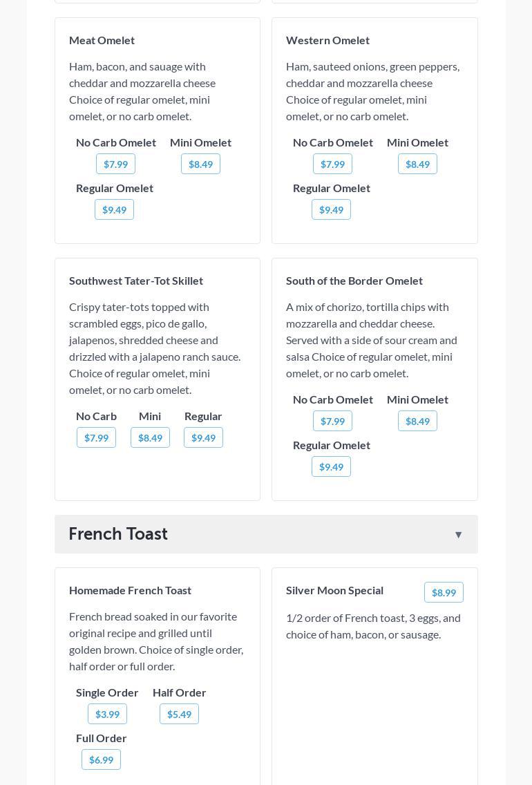Pick Meat Omelet Regular $9.49 price

(x=114, y=209)
